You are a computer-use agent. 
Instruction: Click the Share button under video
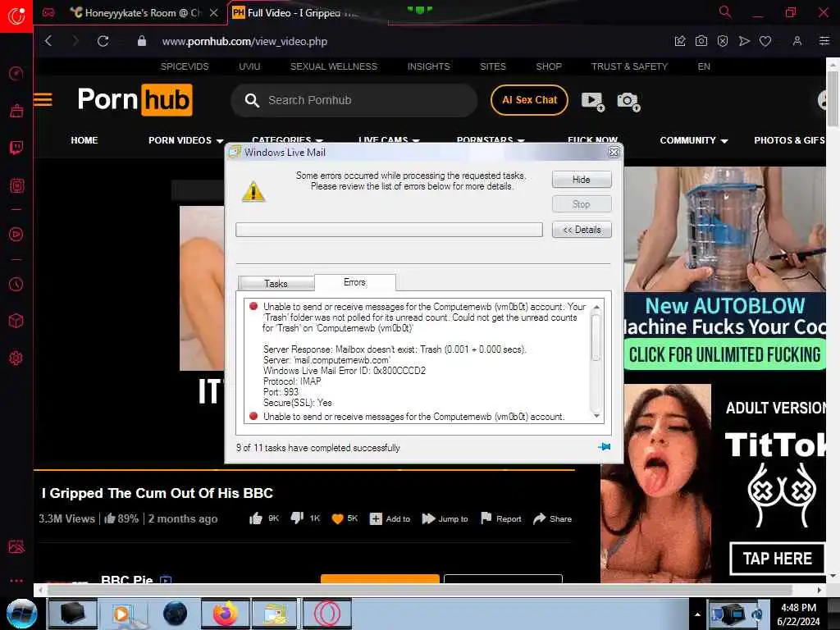click(552, 518)
